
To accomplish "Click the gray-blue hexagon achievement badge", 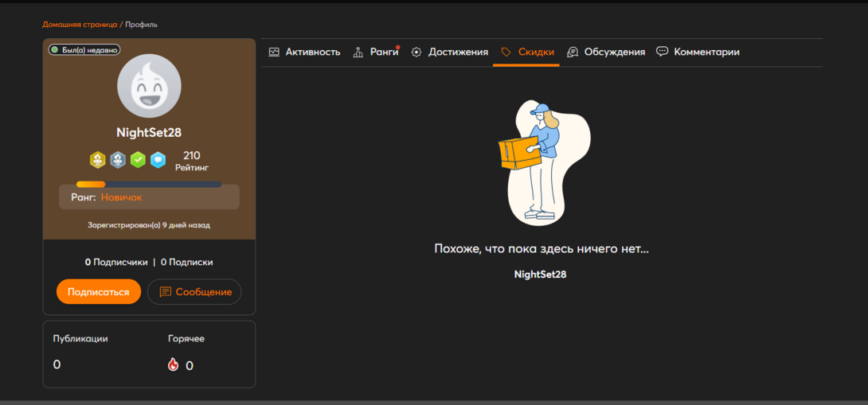I will click(x=118, y=160).
